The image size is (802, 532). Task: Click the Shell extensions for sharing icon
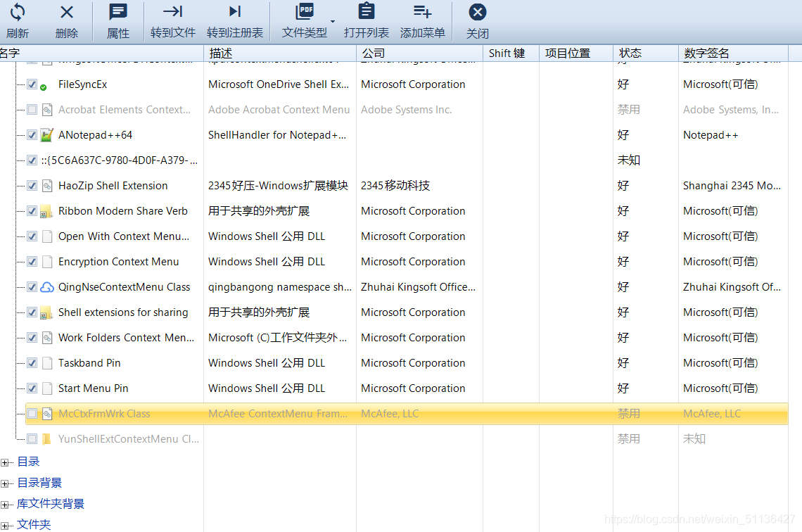point(47,312)
